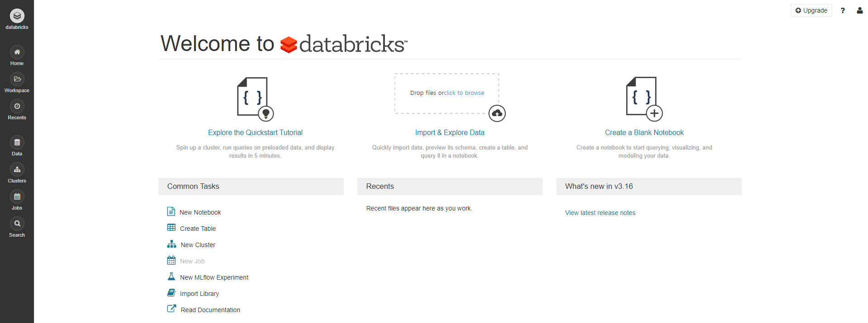Viewport: 868px width, 323px height.
Task: Click 'Recent files appear here' text
Action: pos(419,208)
